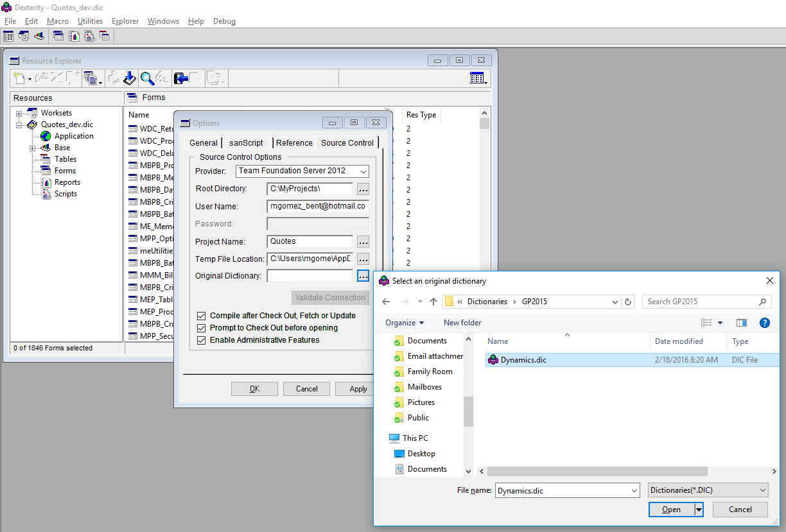Viewport: 786px width, 532px height.
Task: Toggle the preview pane icon
Action: [x=742, y=323]
